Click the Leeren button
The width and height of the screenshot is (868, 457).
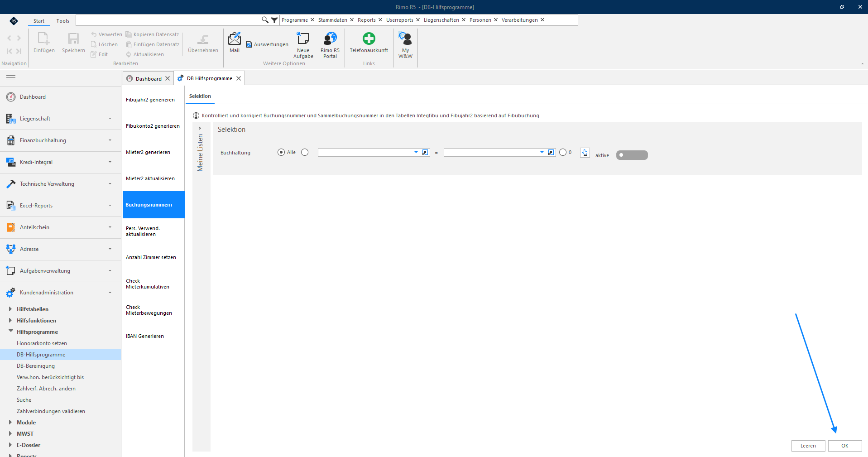(x=808, y=446)
